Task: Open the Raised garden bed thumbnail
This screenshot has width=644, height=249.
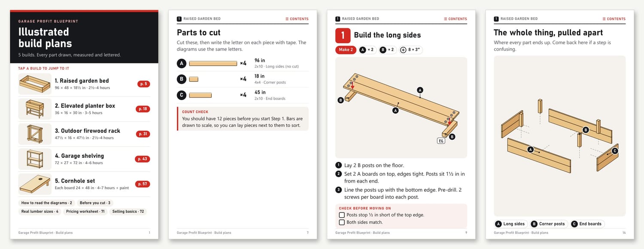Action: pos(35,84)
